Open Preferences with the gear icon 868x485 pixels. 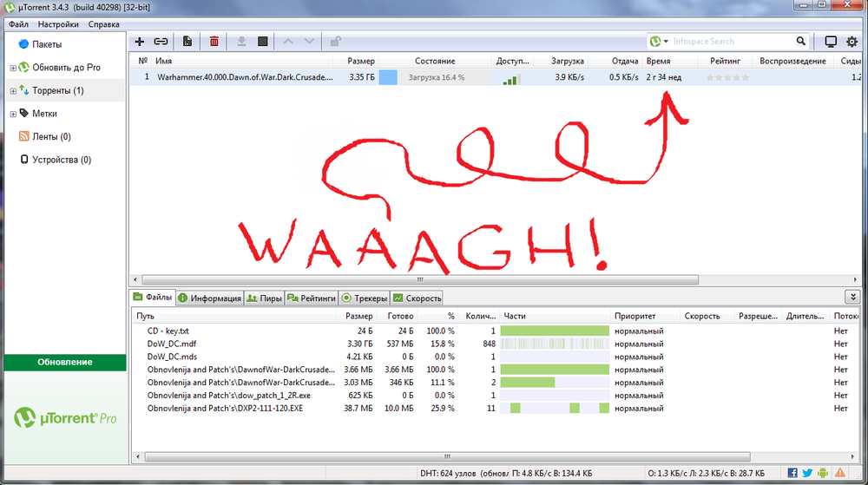point(852,41)
